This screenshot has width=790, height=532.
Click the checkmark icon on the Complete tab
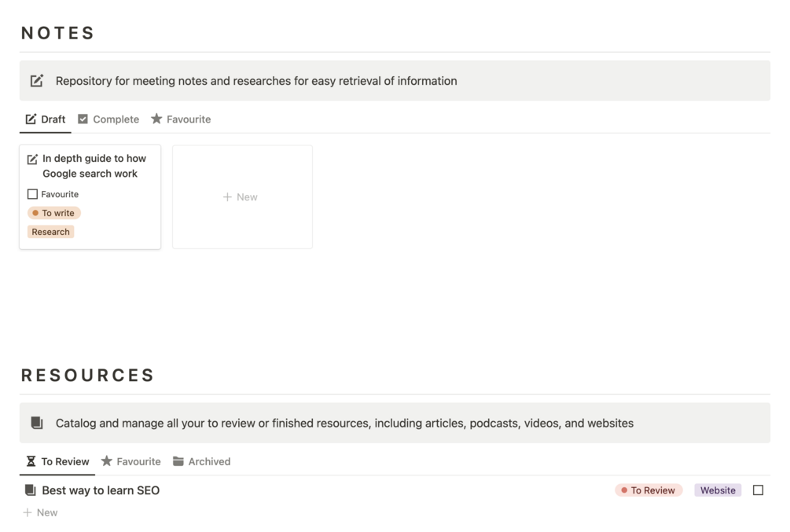tap(83, 119)
